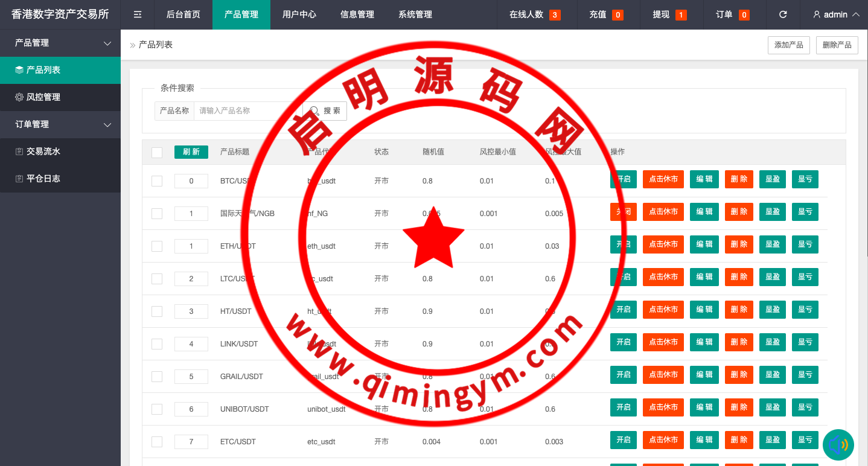Click the 产品名称 search input field
Image resolution: width=868 pixels, height=466 pixels.
pyautogui.click(x=247, y=111)
